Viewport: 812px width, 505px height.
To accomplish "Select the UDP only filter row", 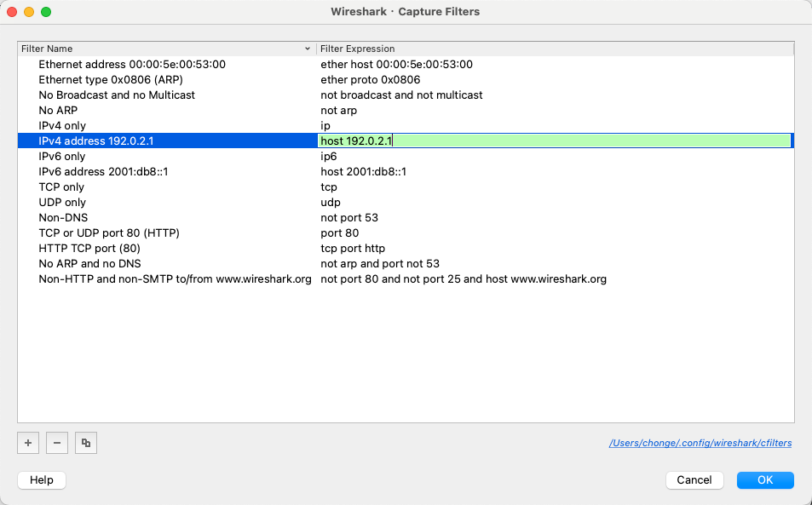I will (x=62, y=203).
